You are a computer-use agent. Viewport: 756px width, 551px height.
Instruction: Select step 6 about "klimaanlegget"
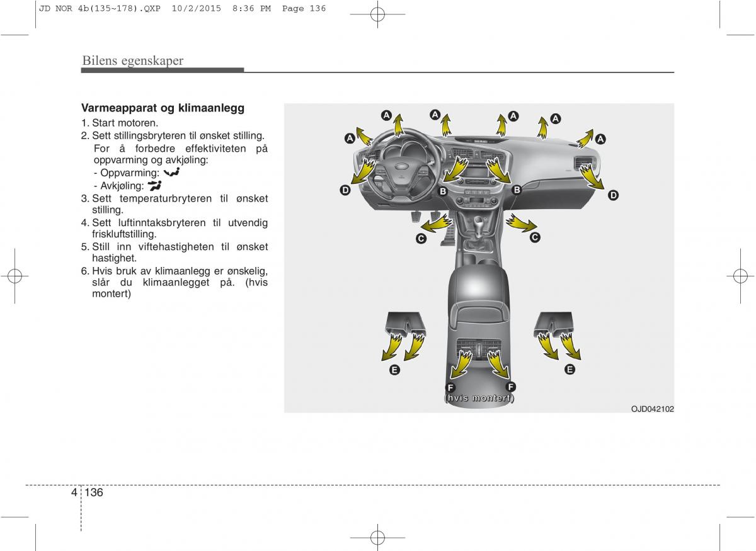pos(175,282)
